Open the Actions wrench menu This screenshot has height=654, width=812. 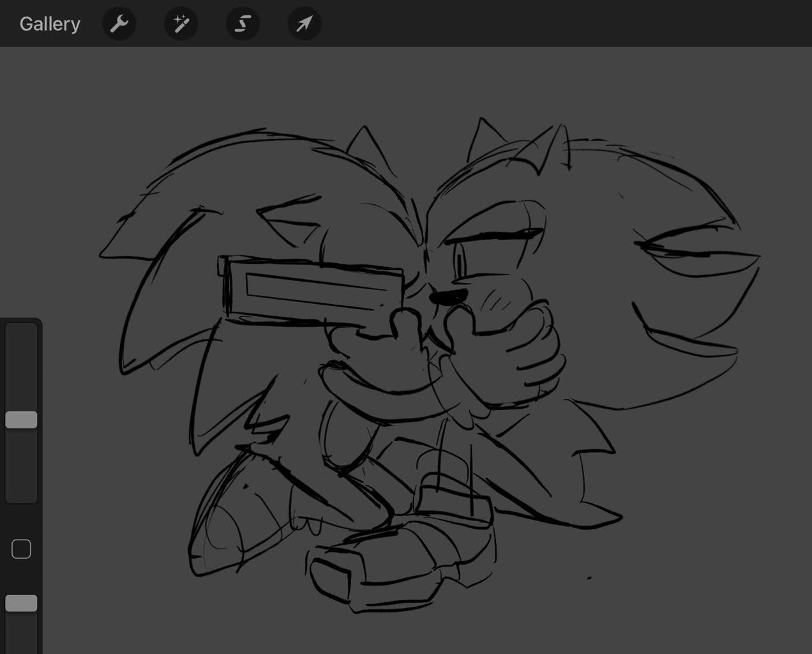[x=119, y=24]
